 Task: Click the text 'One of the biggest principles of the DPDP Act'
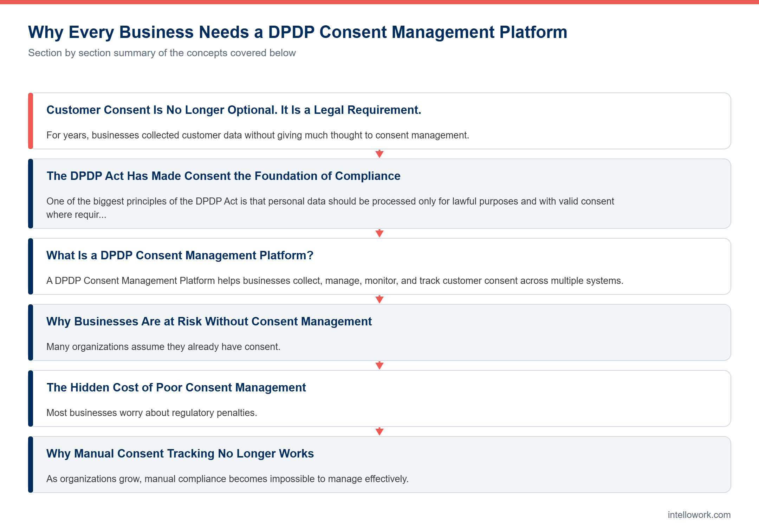click(x=142, y=201)
